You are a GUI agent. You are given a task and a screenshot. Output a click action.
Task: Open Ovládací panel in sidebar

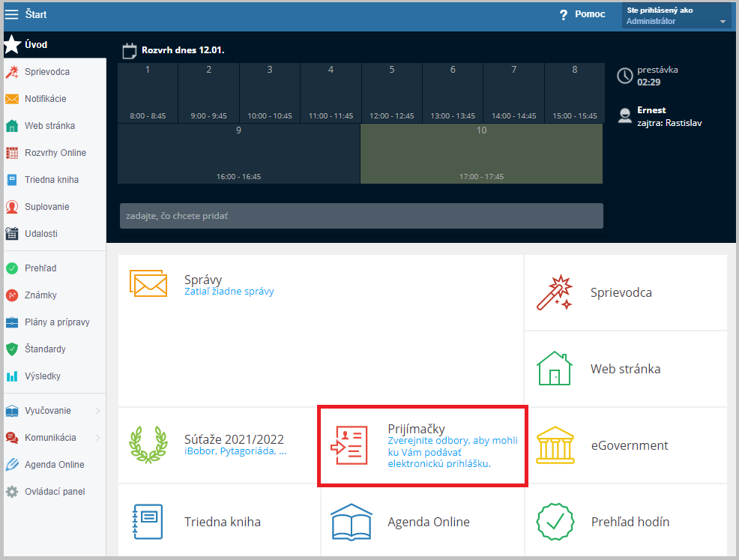[55, 492]
